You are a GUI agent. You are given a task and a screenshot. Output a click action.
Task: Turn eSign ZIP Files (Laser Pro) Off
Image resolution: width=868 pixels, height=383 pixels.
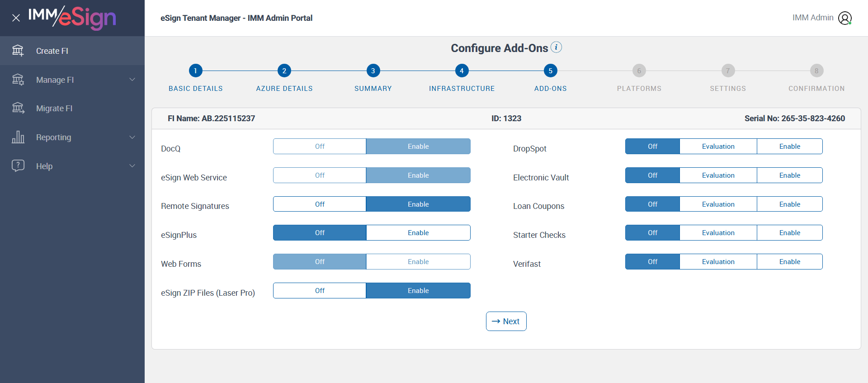coord(320,291)
